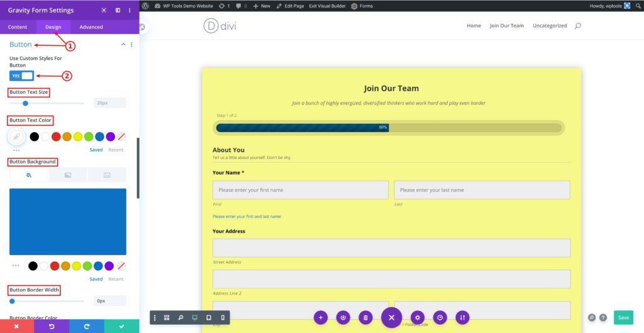Click Exit Visual Builder
This screenshot has width=644, height=333.
(327, 6)
